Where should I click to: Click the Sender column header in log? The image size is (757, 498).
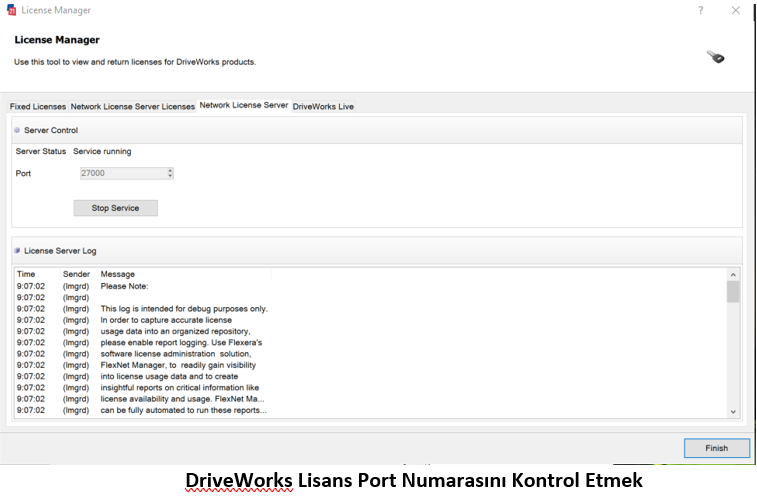point(76,274)
